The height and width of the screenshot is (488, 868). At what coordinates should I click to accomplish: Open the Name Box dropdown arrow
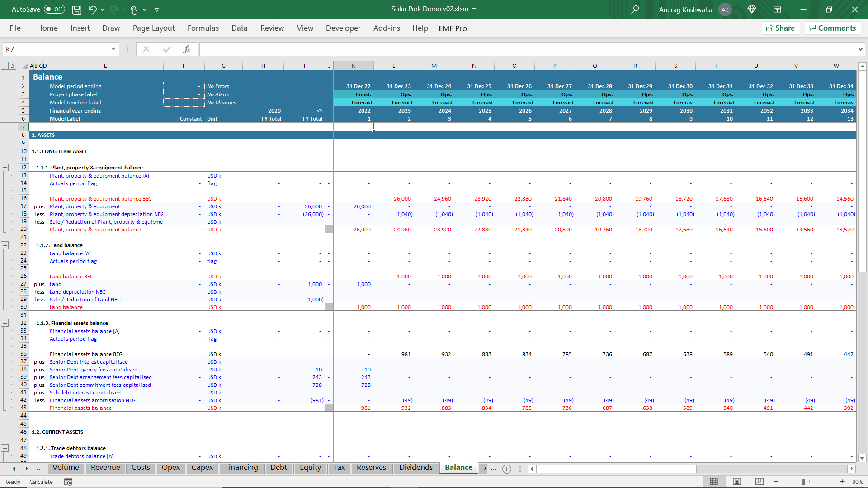pos(113,49)
